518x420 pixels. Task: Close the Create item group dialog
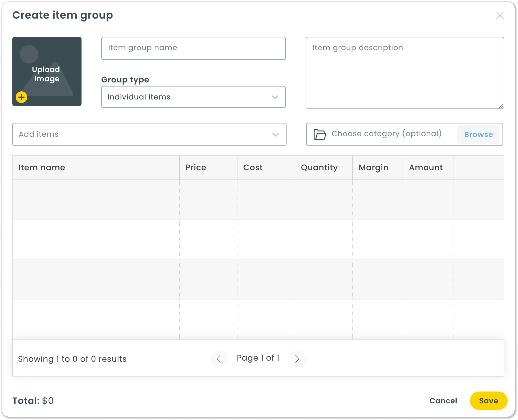pyautogui.click(x=500, y=16)
